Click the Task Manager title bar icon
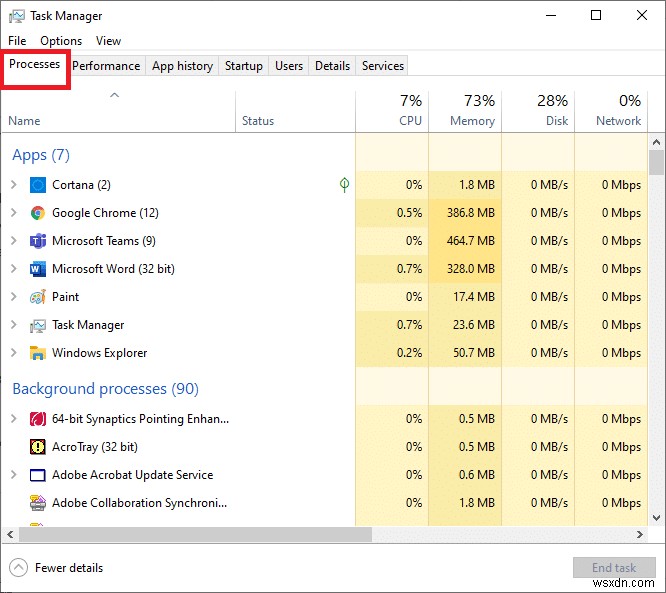 (x=17, y=16)
